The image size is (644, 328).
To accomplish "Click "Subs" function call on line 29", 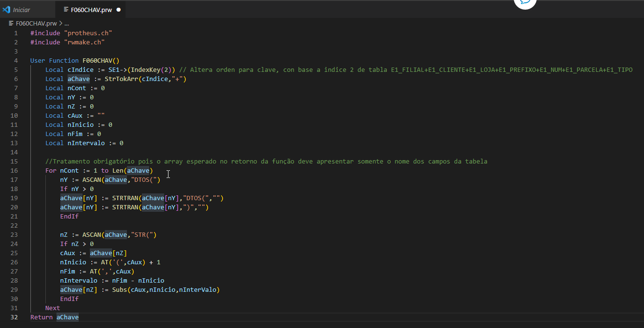I will [119, 289].
